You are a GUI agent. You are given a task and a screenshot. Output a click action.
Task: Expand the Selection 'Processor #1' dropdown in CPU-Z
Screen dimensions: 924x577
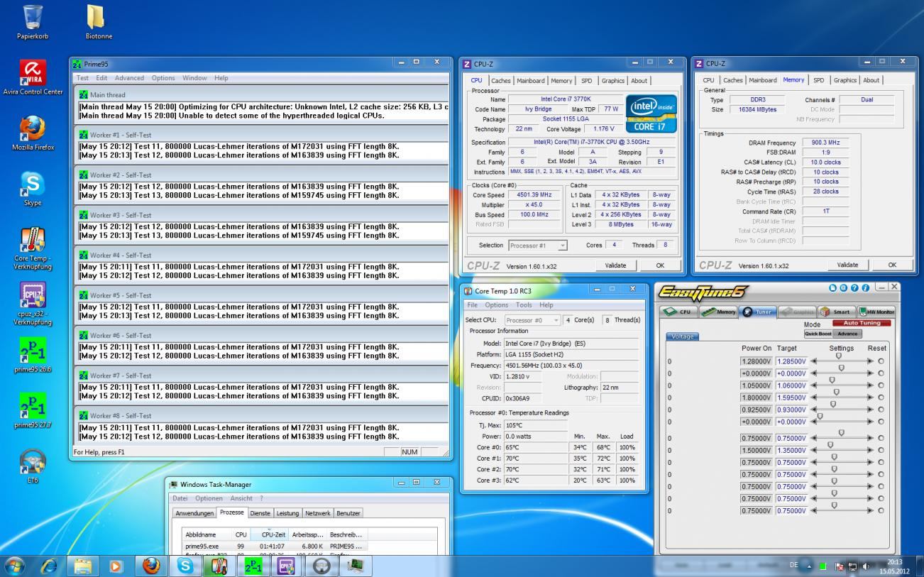point(563,246)
